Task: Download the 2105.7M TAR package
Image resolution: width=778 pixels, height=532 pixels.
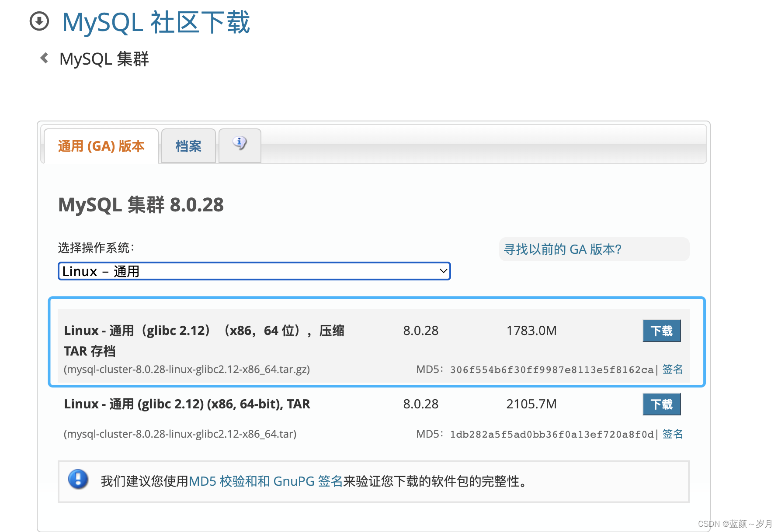Action: click(x=662, y=404)
